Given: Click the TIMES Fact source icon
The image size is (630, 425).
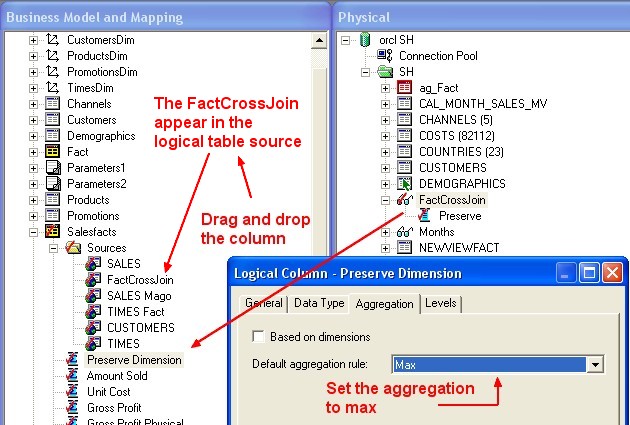Looking at the screenshot, I should point(93,312).
